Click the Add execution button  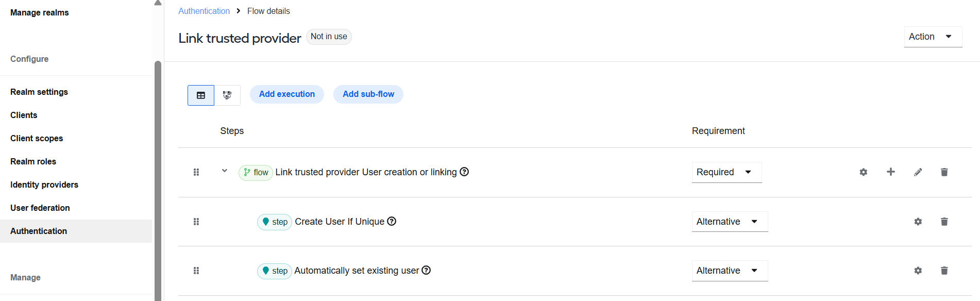287,94
